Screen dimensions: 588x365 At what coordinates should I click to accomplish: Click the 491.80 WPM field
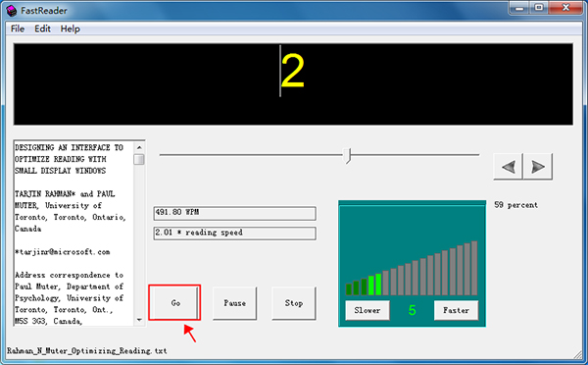click(x=235, y=213)
